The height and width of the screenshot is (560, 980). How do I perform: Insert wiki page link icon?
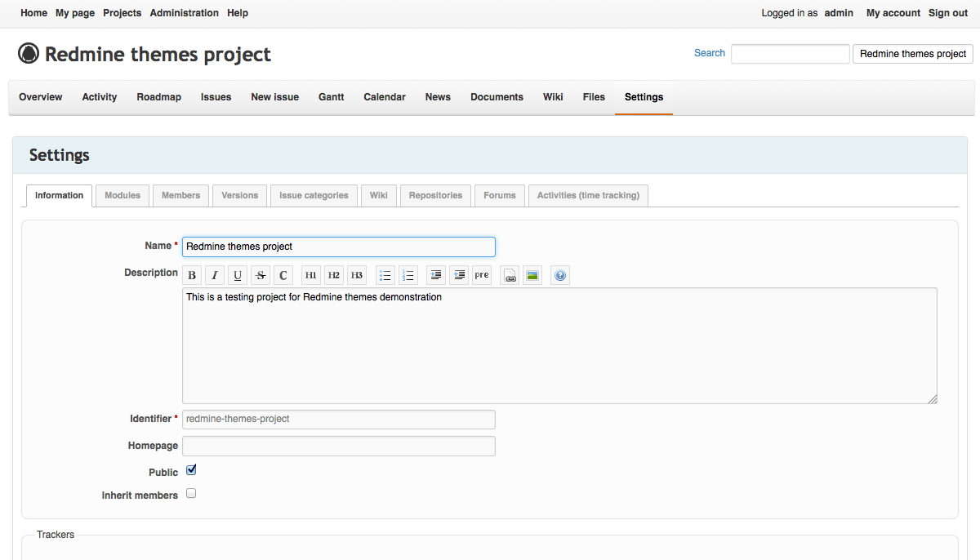510,275
